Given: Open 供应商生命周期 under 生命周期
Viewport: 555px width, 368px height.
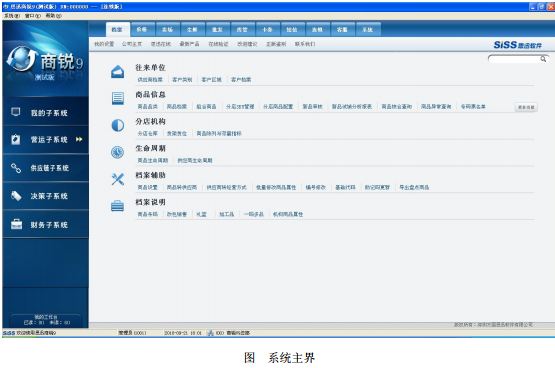Looking at the screenshot, I should (195, 160).
